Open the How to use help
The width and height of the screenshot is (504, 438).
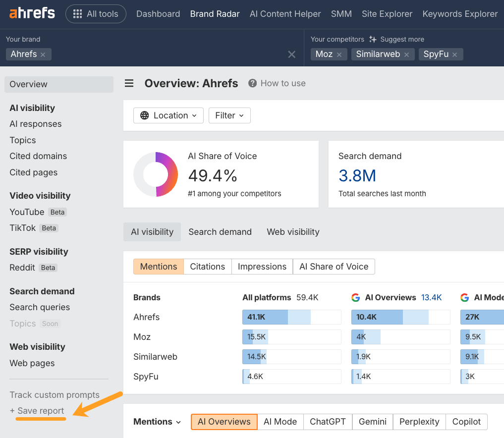277,83
